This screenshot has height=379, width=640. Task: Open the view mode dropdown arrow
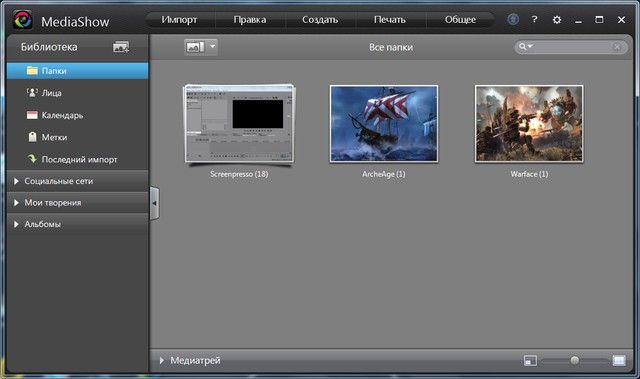213,47
